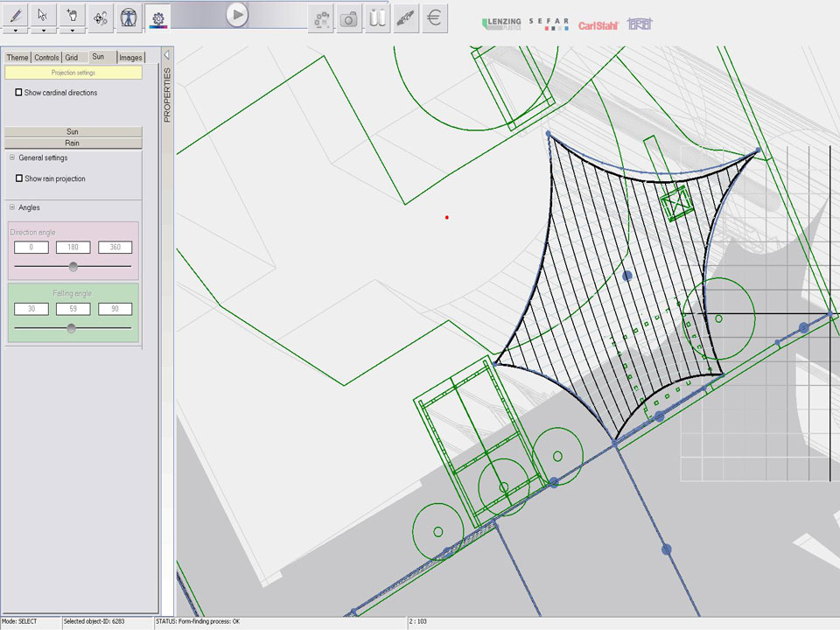
Task: Expand the dropdown under the hand tool
Action: [x=72, y=30]
